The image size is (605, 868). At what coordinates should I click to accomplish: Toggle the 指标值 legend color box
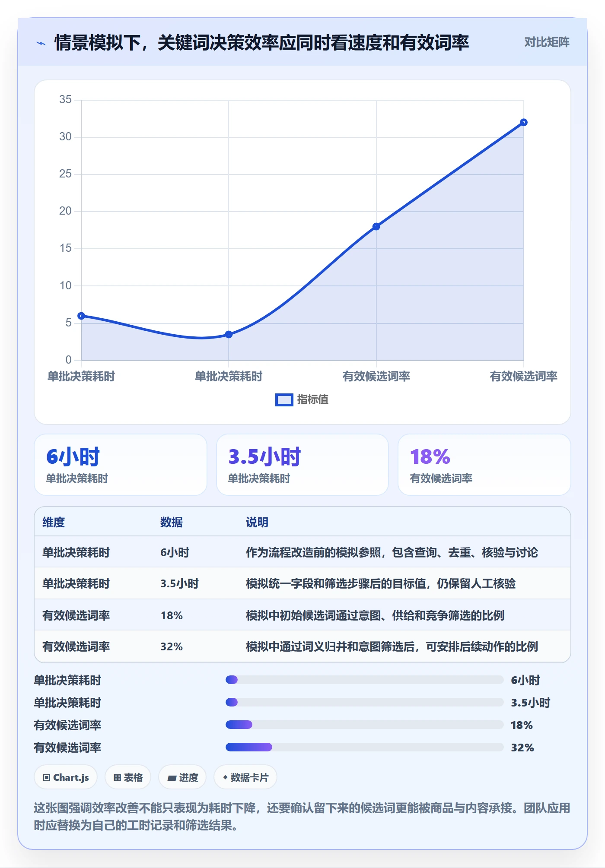click(x=284, y=400)
